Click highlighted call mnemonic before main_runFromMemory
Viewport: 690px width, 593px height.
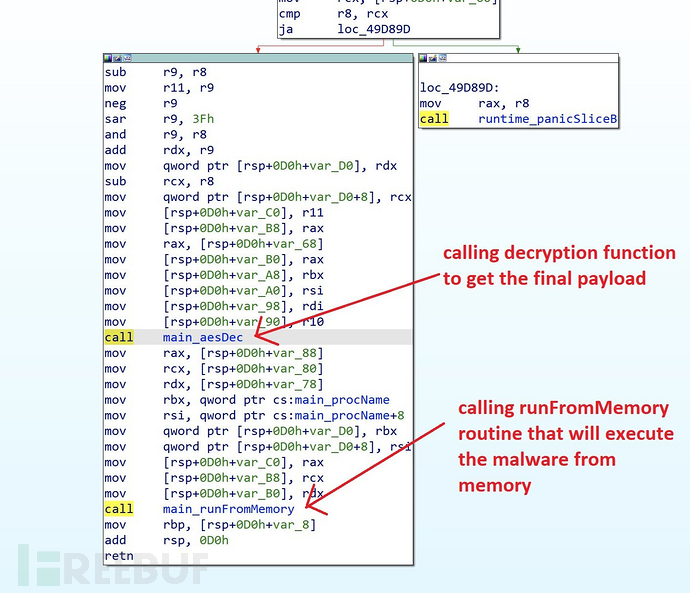[119, 509]
